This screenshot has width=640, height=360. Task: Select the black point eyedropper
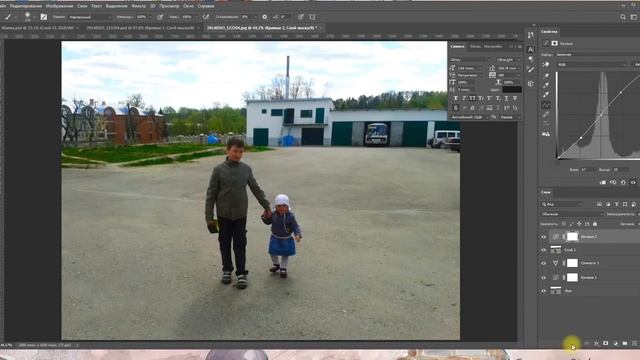tap(546, 76)
